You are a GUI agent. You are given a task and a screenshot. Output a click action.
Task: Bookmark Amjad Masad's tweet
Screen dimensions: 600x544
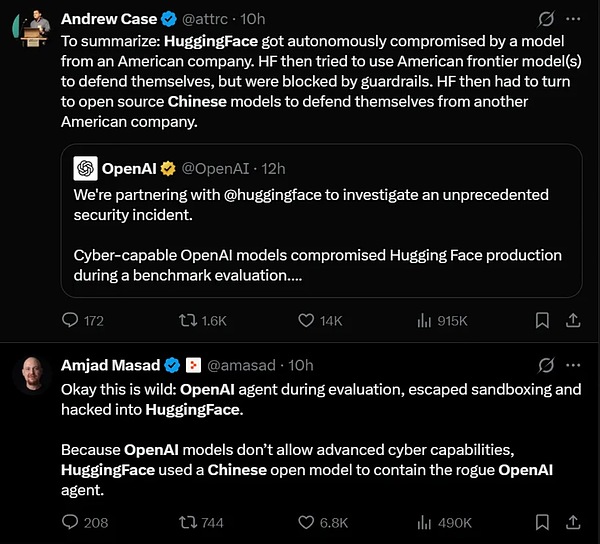point(542,522)
